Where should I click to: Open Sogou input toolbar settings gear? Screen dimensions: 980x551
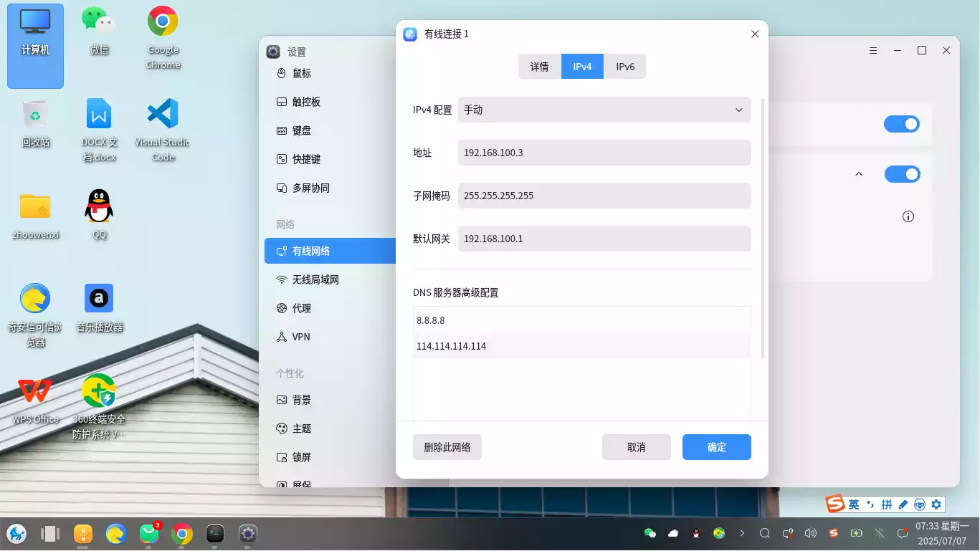coord(936,504)
